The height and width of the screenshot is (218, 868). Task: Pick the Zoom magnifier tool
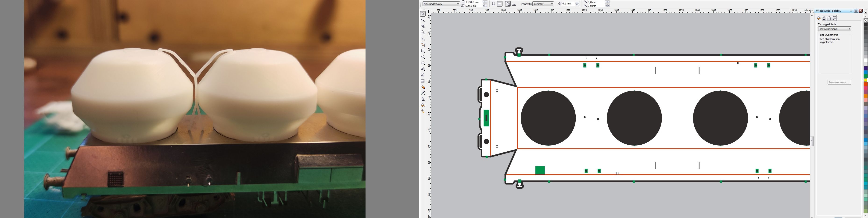coord(423,32)
